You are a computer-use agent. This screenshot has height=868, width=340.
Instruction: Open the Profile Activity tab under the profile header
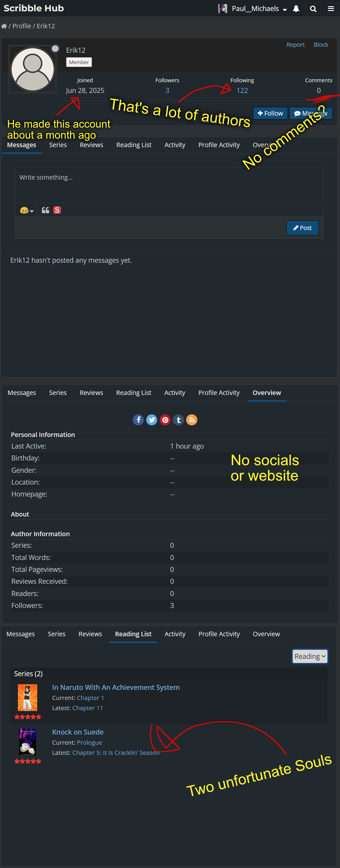219,145
